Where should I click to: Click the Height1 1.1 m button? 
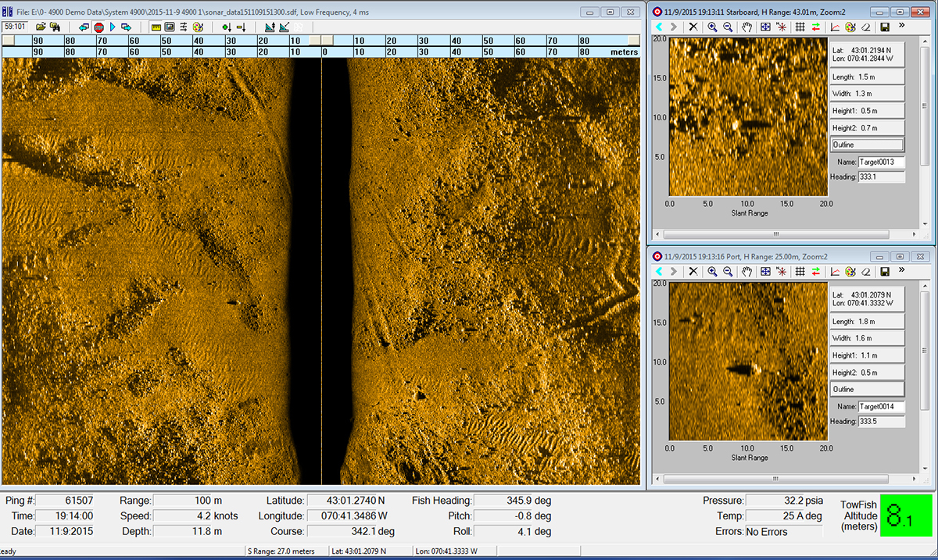(x=867, y=355)
